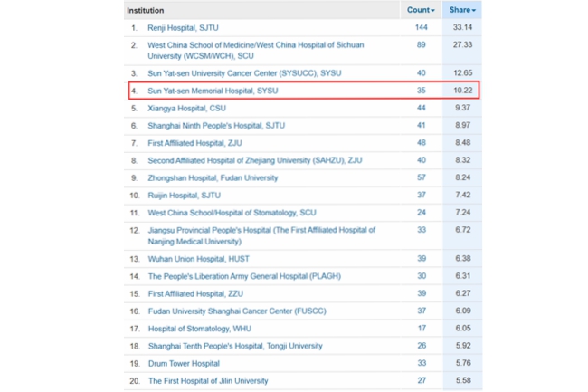Select share value 8.32
The height and width of the screenshot is (392, 588).
[463, 160]
